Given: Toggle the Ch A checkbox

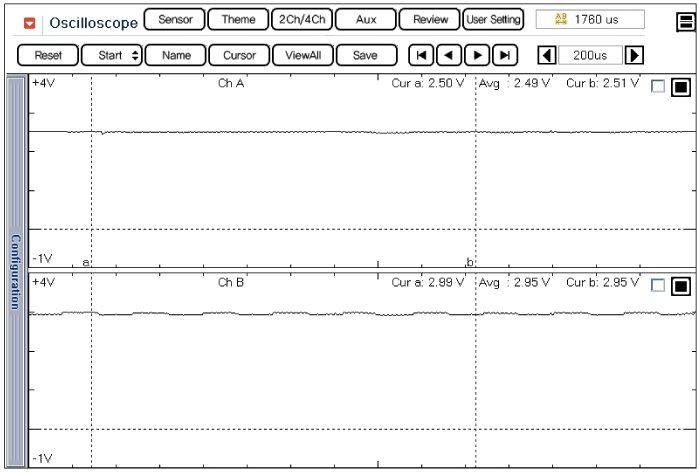Looking at the screenshot, I should click(x=657, y=87).
